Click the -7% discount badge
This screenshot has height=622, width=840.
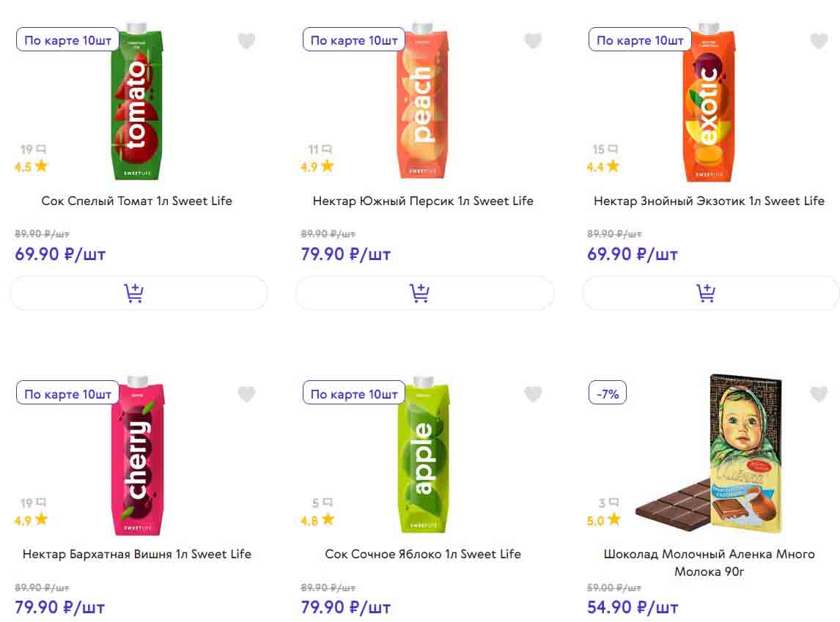608,394
